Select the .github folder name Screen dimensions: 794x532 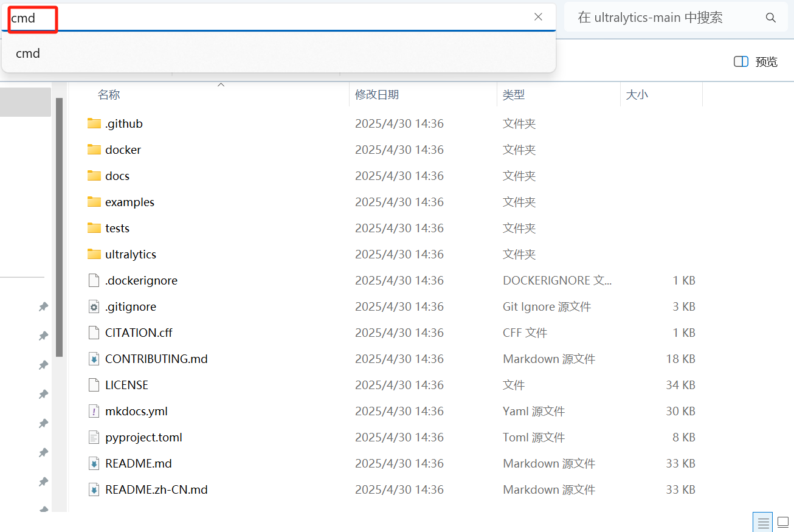(124, 123)
